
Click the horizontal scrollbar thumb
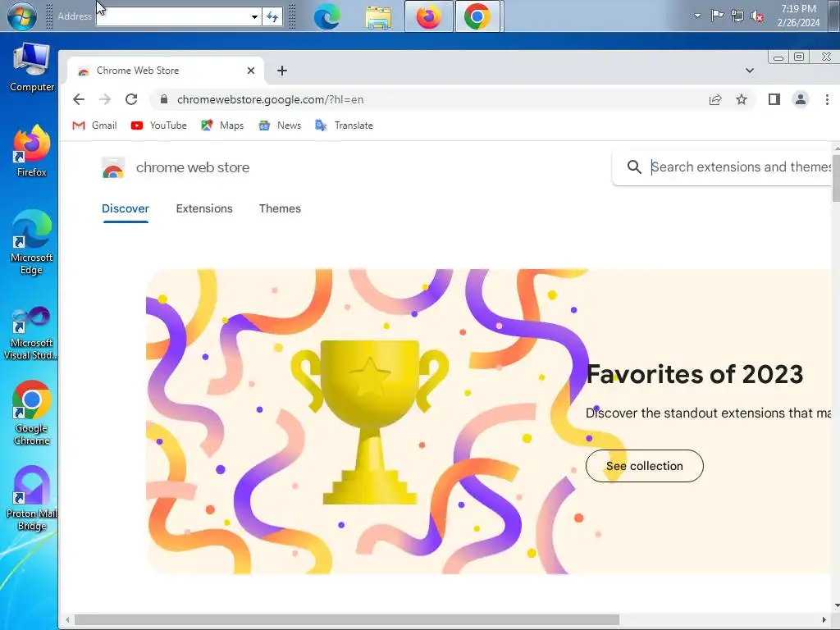(347, 620)
